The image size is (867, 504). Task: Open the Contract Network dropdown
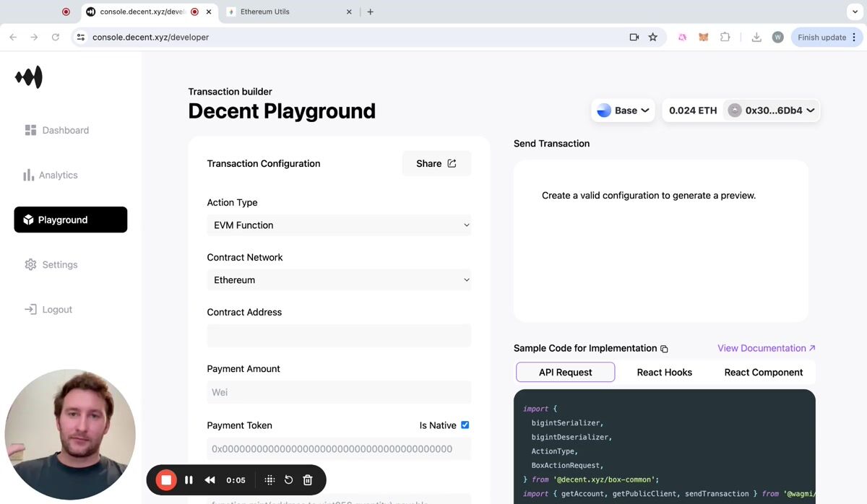tap(339, 280)
